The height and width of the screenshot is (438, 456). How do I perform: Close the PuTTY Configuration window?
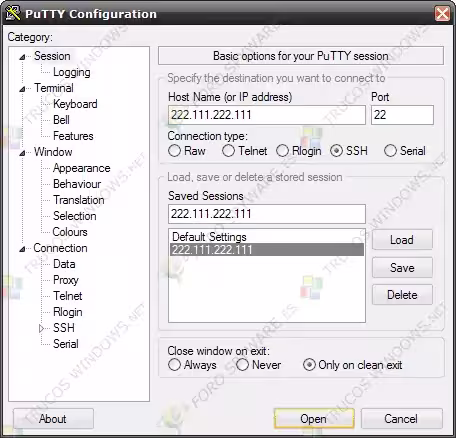[x=442, y=14]
